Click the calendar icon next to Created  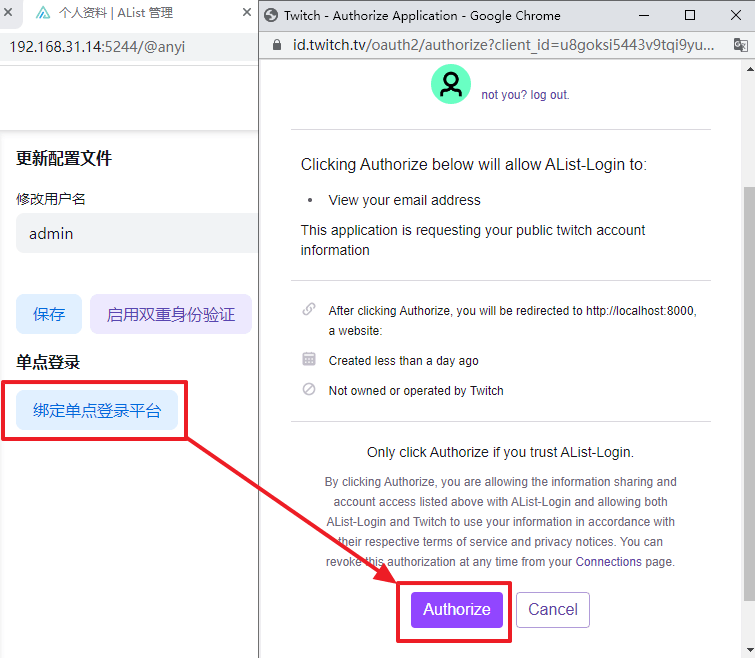(x=309, y=359)
